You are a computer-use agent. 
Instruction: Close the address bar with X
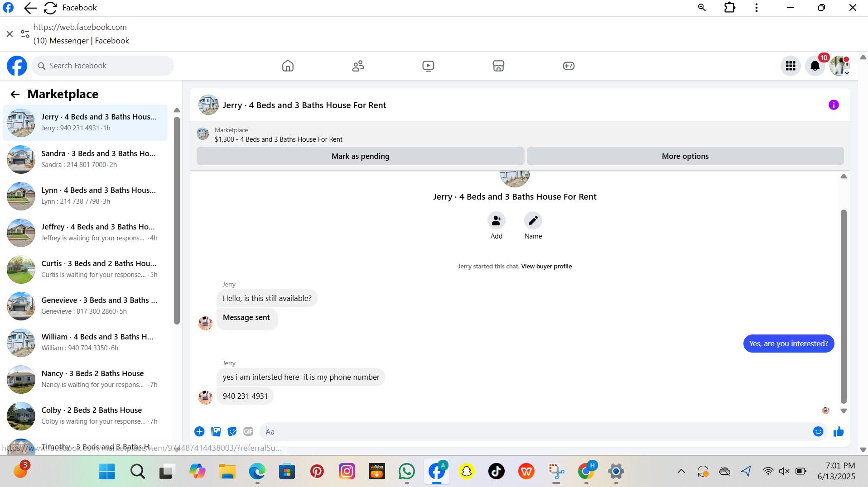click(x=10, y=34)
